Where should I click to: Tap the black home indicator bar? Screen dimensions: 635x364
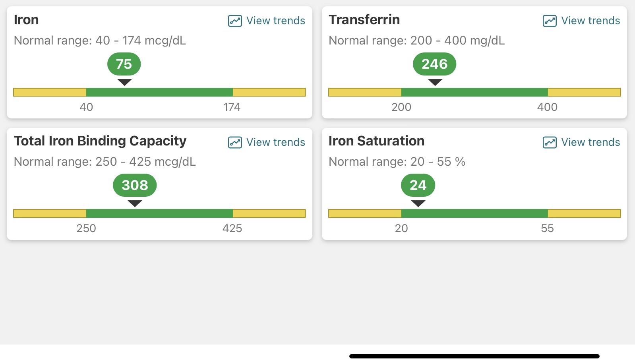[474, 356]
